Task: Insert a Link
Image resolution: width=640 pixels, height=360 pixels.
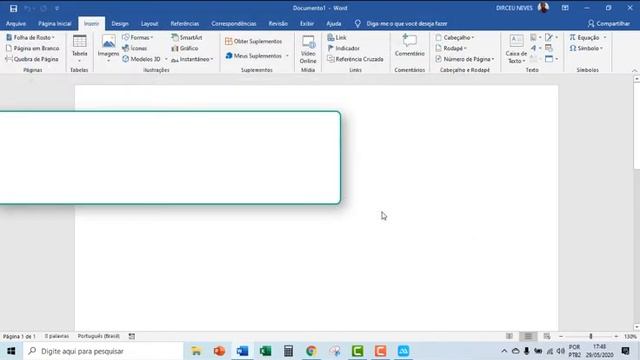Action: 337,38
